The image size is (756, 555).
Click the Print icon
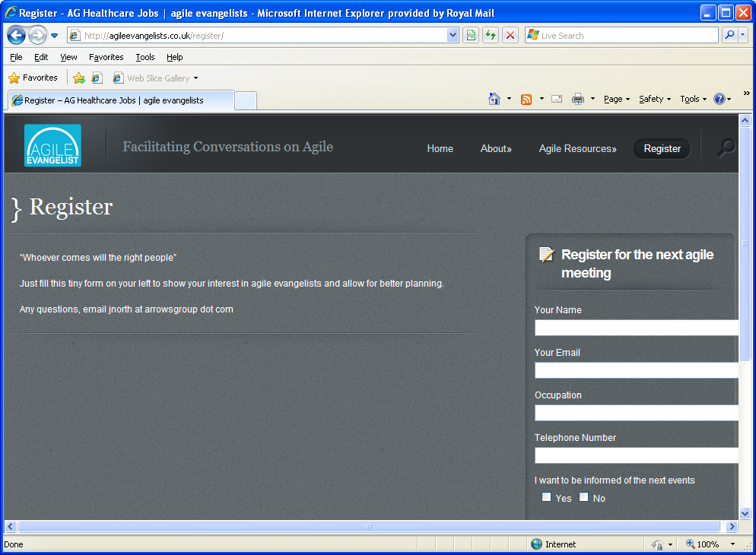577,100
